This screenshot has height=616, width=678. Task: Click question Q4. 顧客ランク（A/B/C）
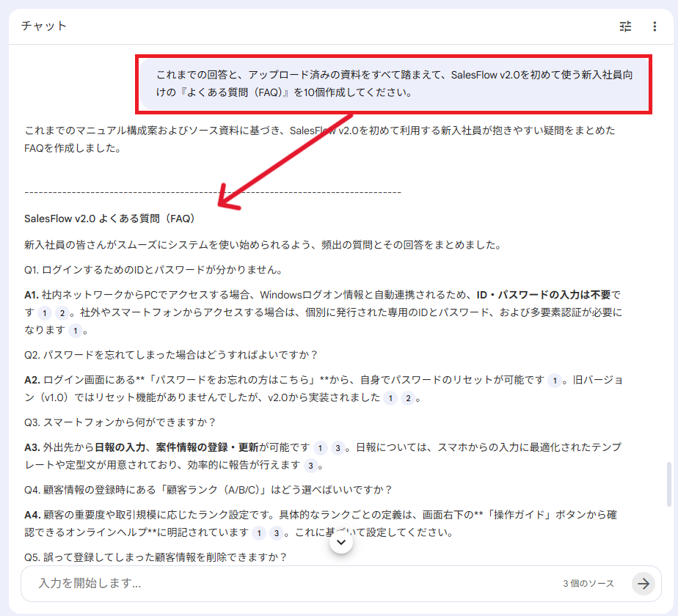[208, 490]
